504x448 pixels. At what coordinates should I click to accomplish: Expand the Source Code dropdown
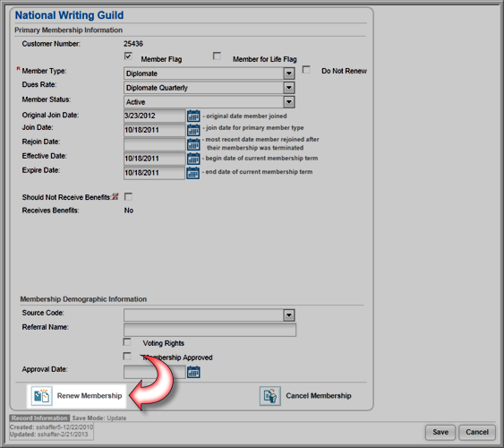coord(289,315)
